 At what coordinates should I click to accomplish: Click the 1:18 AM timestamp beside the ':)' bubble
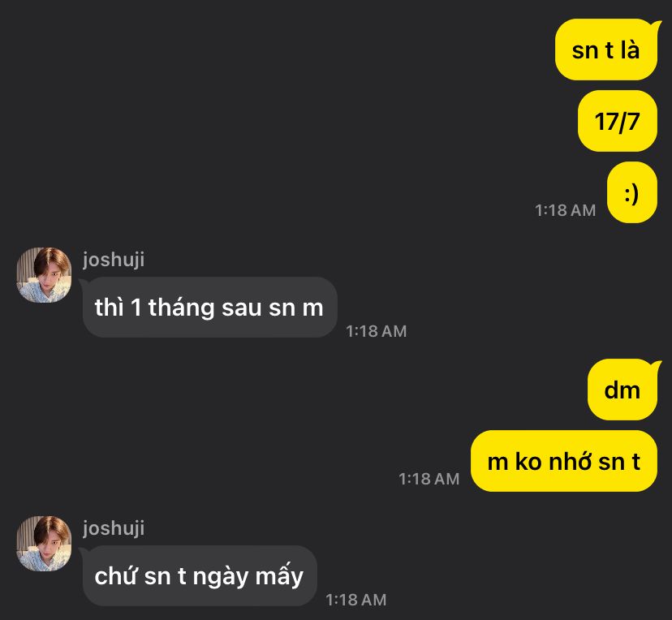tap(566, 210)
